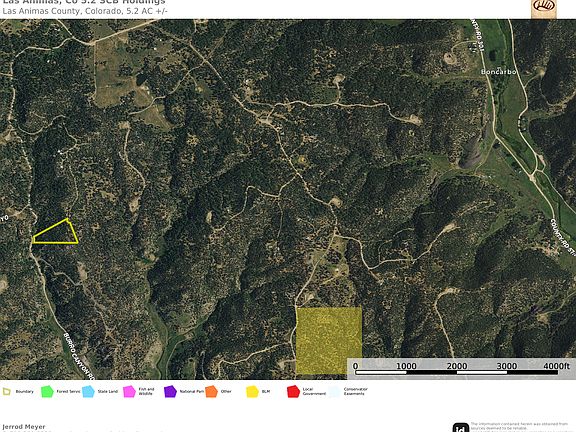
Task: Click the red Local Government swatch
Action: click(x=294, y=392)
